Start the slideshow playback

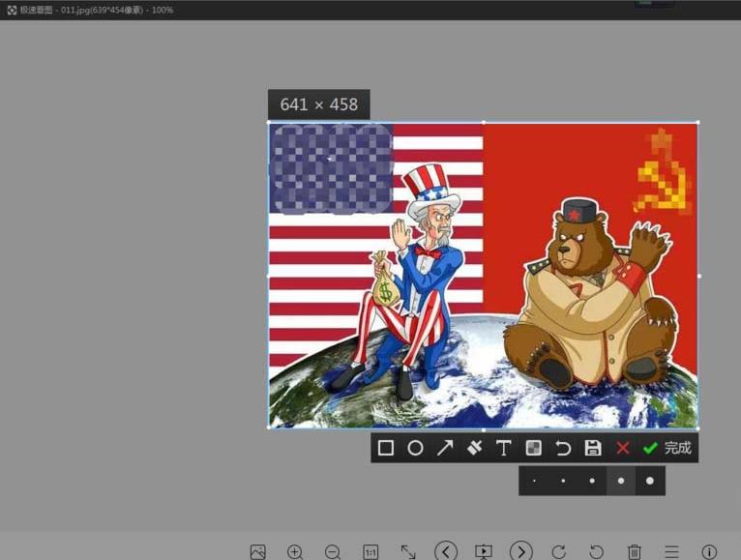[484, 551]
